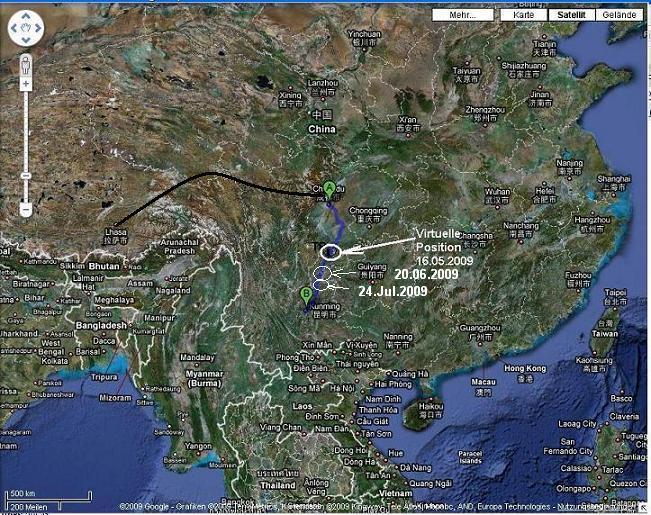
Task: Pan the map right with arrow
Action: (39, 27)
